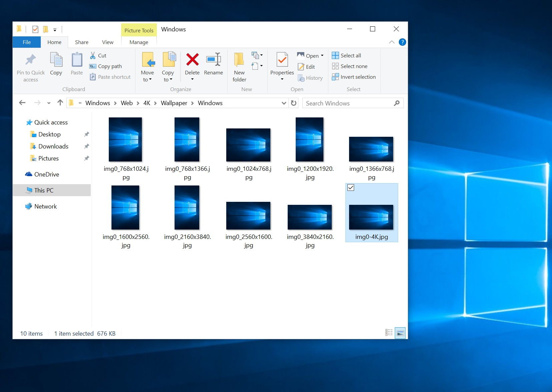Open the File menu
This screenshot has height=392, width=552.
point(27,42)
